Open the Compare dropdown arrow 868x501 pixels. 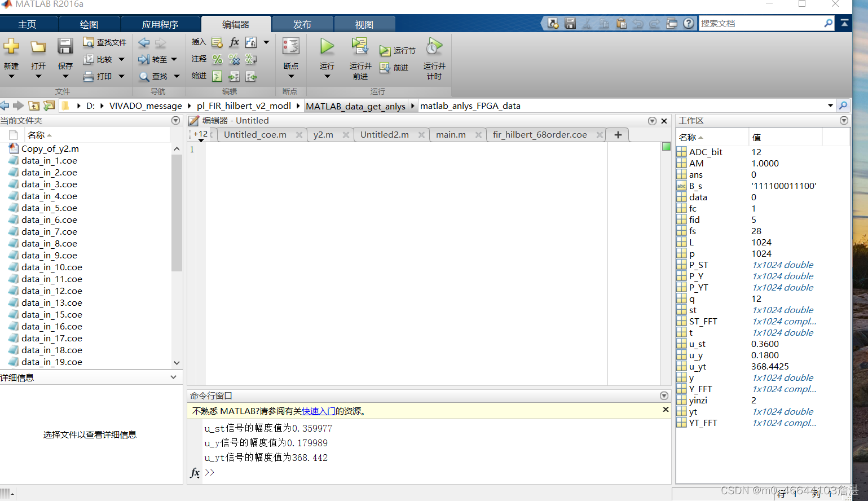pyautogui.click(x=121, y=59)
